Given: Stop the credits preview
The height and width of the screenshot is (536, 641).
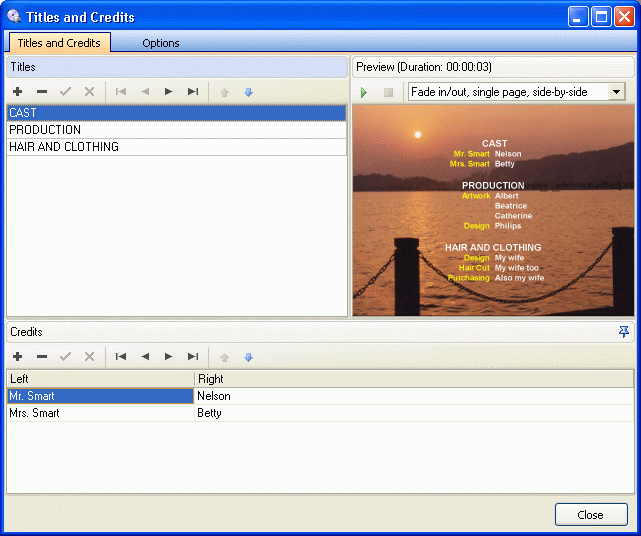Looking at the screenshot, I should (x=388, y=92).
